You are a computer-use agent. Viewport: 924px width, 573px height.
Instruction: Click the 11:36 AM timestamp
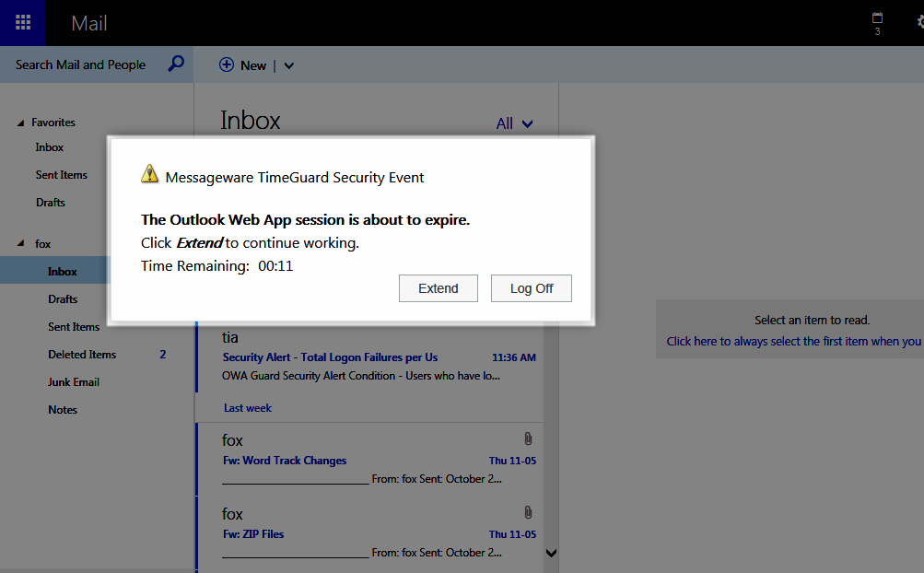[514, 357]
